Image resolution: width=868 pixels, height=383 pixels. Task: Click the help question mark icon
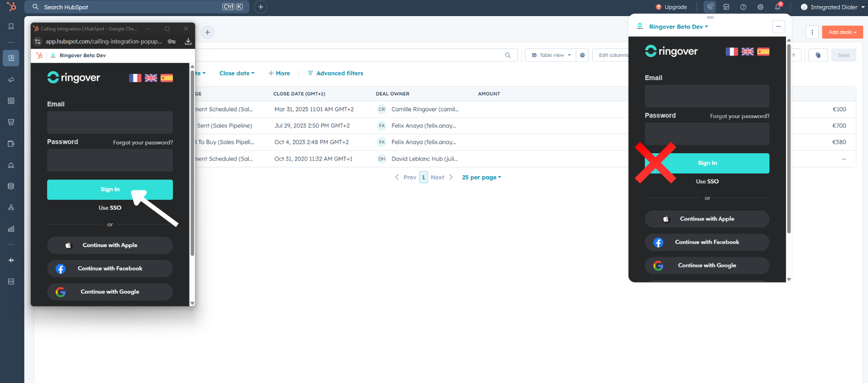(x=743, y=7)
